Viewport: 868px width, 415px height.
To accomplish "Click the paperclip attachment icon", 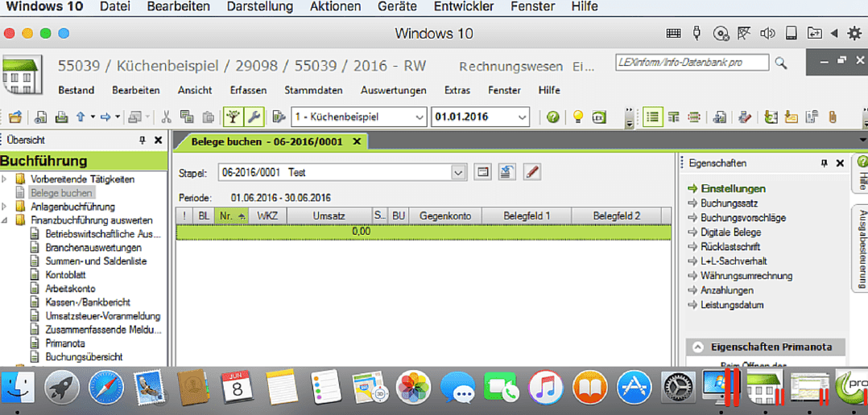I will click(832, 117).
